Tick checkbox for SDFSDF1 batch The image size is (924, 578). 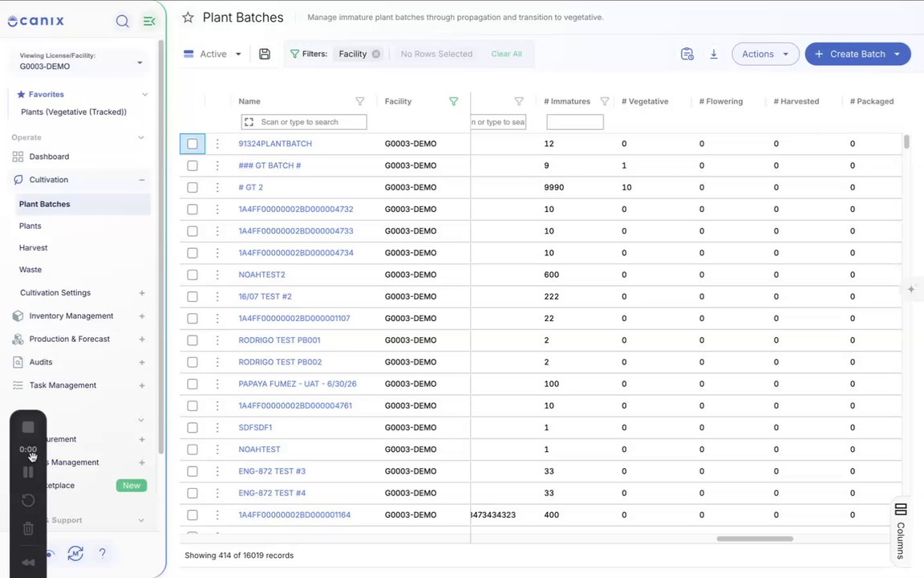[192, 428]
